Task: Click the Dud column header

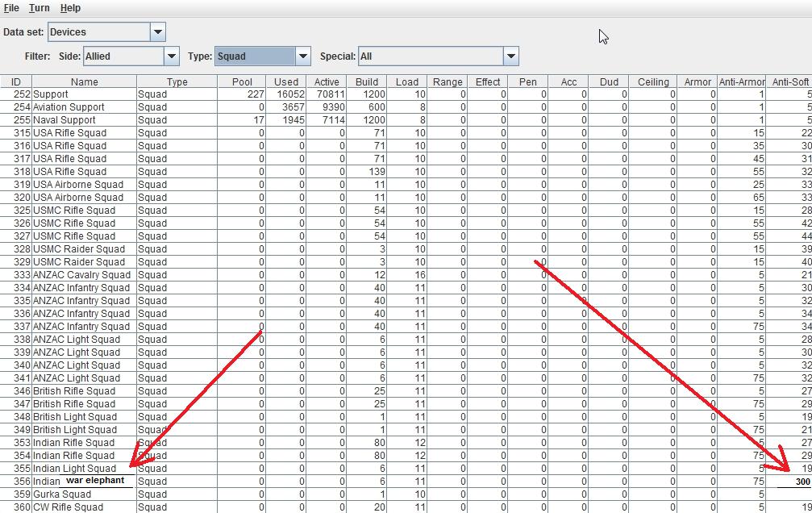Action: [609, 82]
